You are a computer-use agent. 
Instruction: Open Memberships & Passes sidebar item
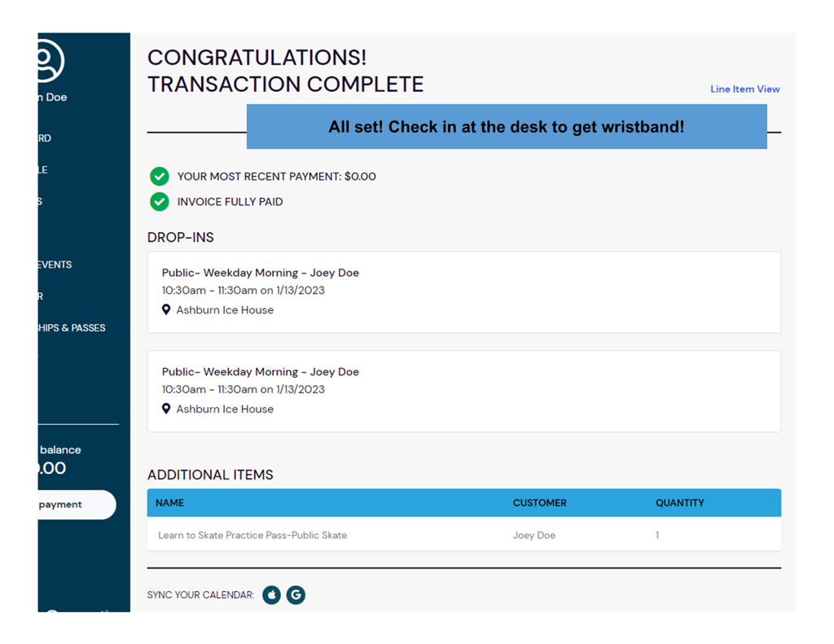72,328
